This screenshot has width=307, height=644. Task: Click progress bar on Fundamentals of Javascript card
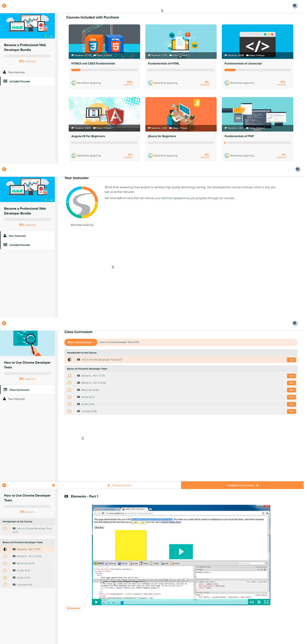pyautogui.click(x=257, y=70)
